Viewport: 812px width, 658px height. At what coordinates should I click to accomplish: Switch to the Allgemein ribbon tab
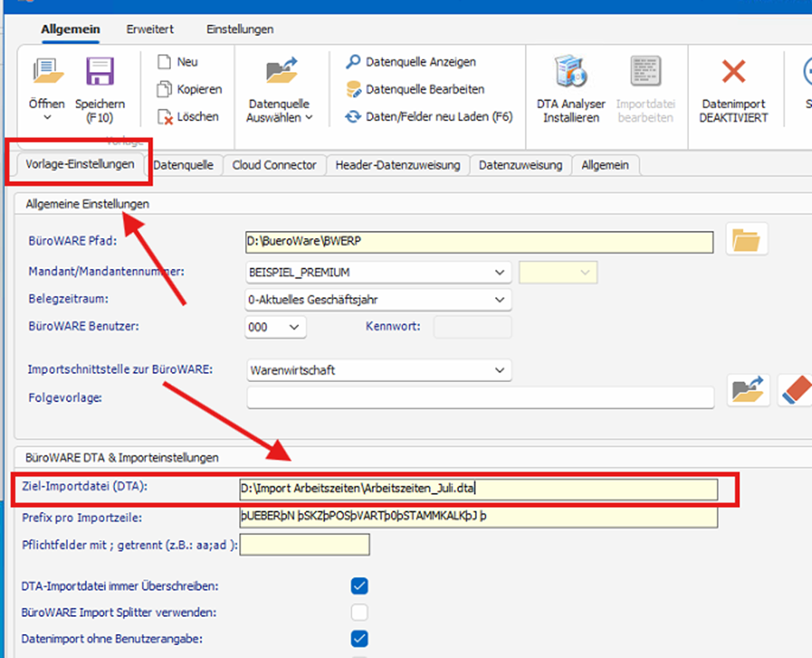tap(70, 29)
